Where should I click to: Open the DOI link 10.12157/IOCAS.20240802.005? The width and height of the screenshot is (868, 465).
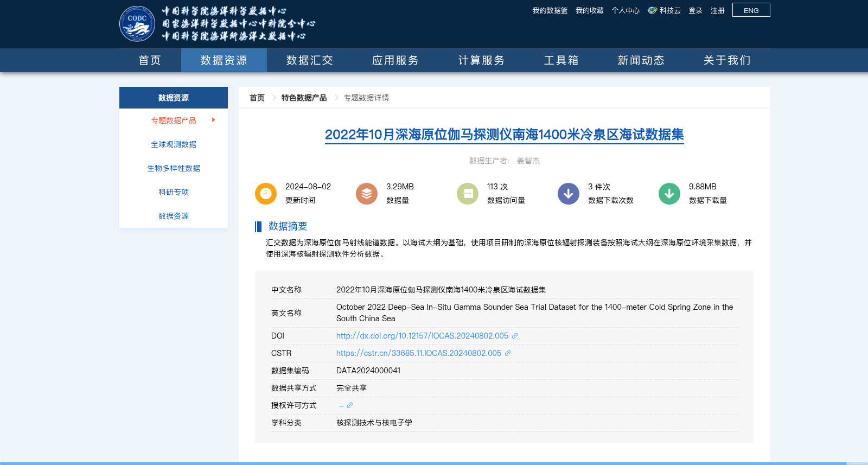[x=422, y=336]
